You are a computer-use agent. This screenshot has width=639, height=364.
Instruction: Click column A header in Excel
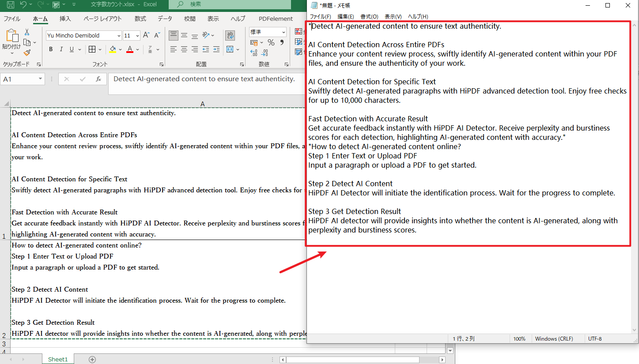coord(202,104)
